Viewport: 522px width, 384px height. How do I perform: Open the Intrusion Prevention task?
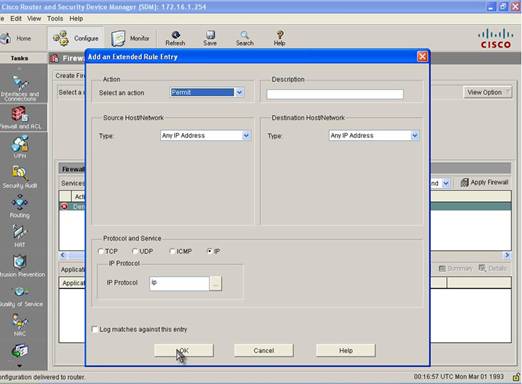(21, 266)
